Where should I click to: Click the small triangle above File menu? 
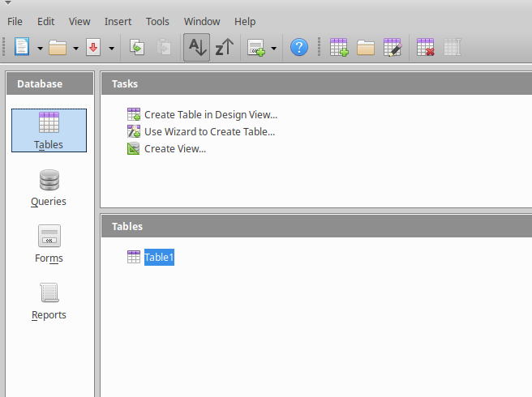point(8,3)
